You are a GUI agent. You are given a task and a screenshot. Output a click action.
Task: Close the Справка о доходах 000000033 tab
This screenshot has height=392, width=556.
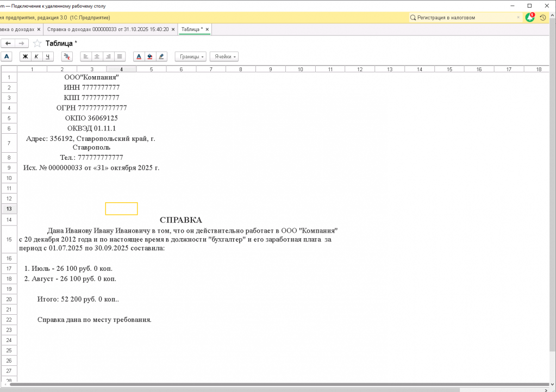tap(173, 29)
